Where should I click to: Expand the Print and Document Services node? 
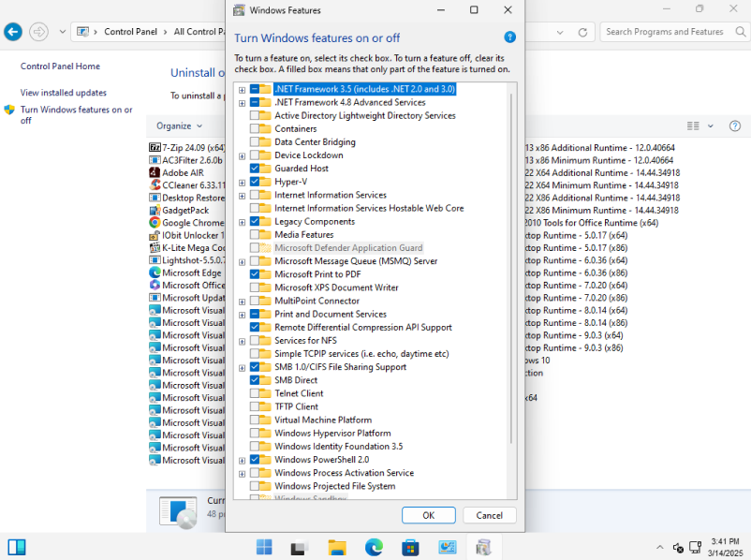(x=242, y=315)
